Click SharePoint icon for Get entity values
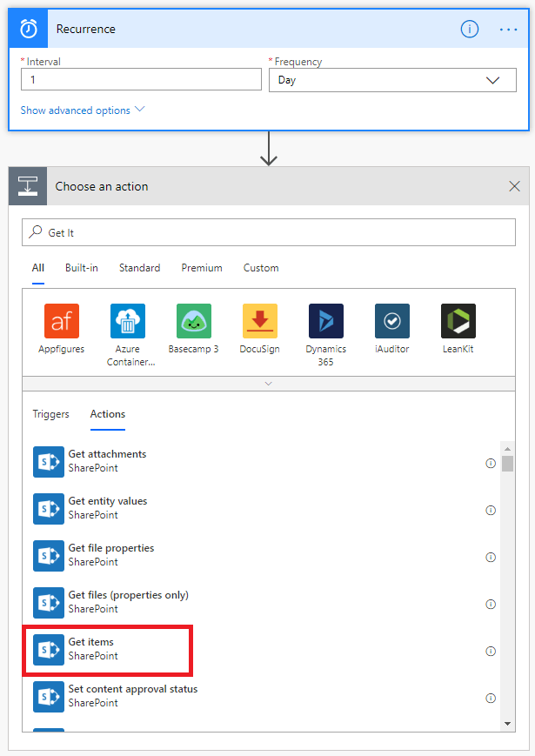 pos(49,509)
